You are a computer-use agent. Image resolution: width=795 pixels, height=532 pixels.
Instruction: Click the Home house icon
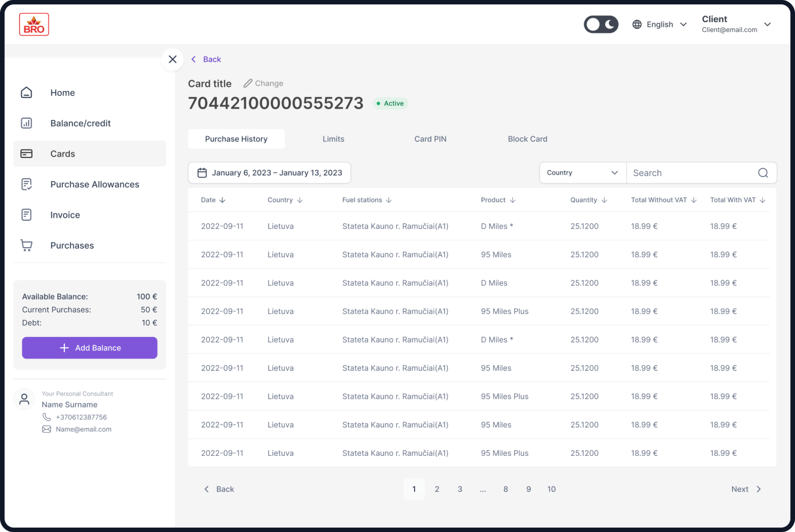pyautogui.click(x=26, y=92)
